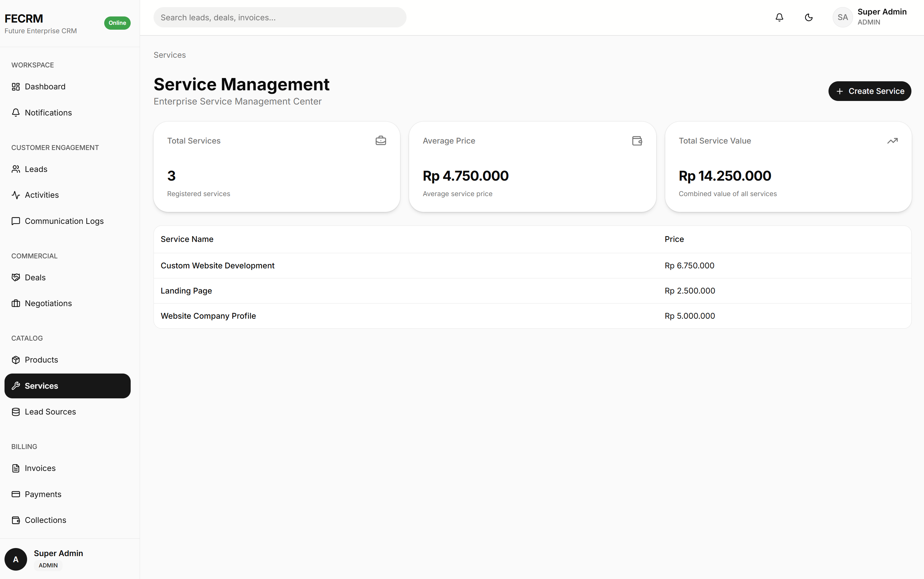Click the total services count 3
924x579 pixels.
point(171,176)
